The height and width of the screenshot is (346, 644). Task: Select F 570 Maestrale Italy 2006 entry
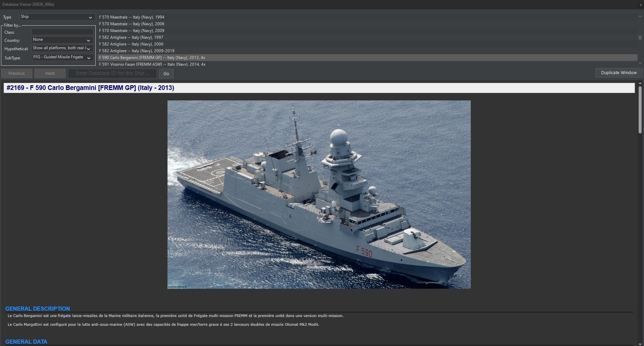tap(367, 24)
